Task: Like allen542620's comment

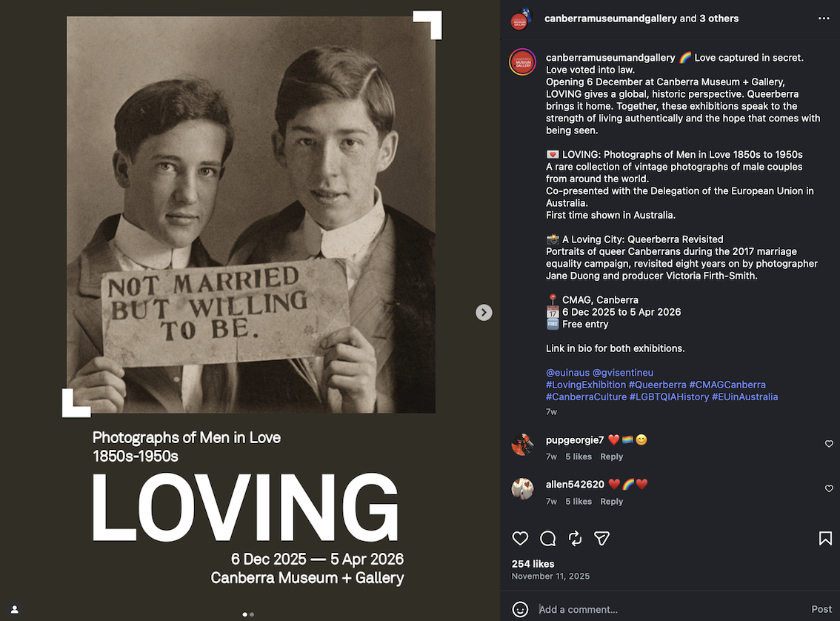Action: (x=829, y=488)
